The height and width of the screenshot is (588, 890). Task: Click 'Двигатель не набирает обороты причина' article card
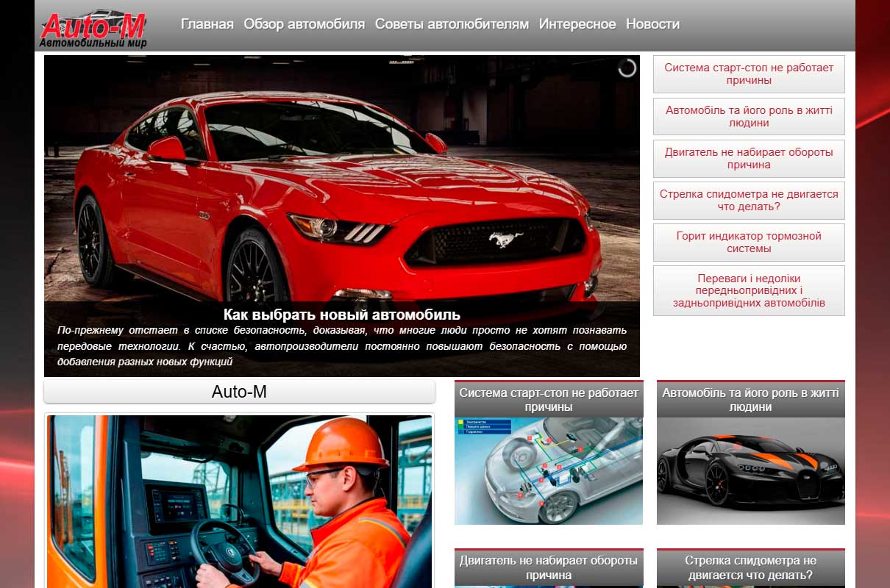pos(548,567)
